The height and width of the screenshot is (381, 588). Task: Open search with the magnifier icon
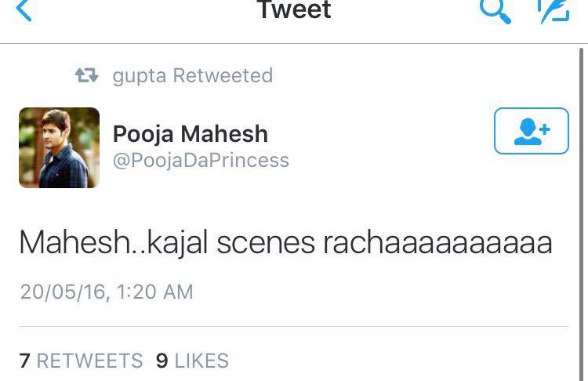coord(495,11)
